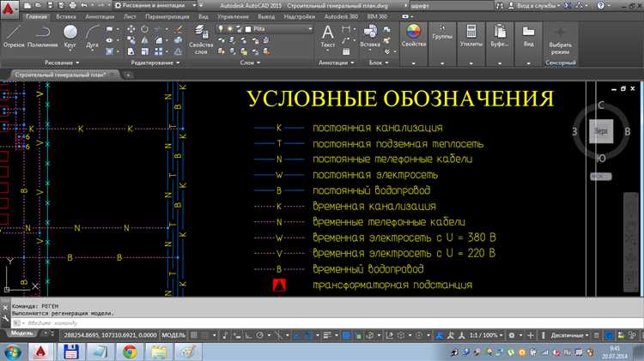The image size is (644, 361).
Task: Click the layer color swatch in the layer dropdown
Action: [x=248, y=29]
